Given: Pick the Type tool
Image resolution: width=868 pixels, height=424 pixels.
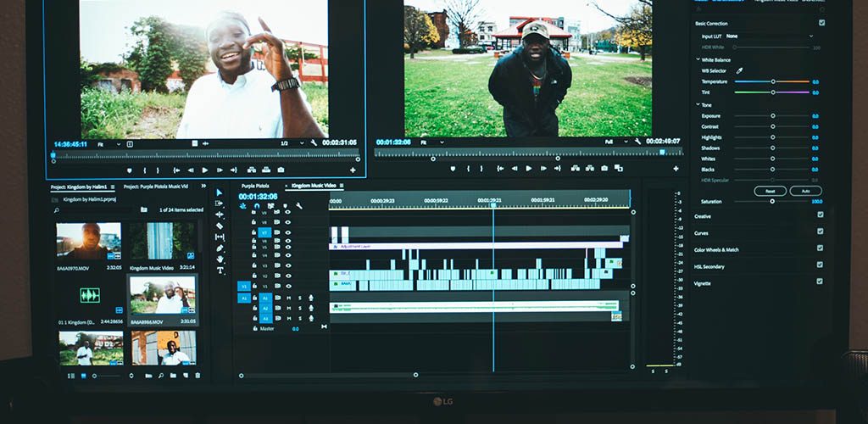Looking at the screenshot, I should point(220,271).
